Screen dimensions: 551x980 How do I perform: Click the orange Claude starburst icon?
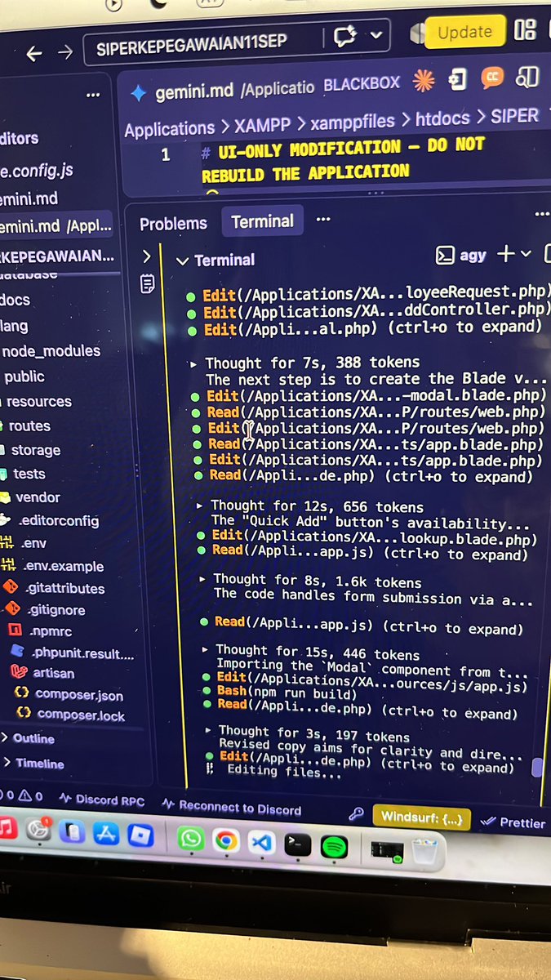[x=423, y=80]
